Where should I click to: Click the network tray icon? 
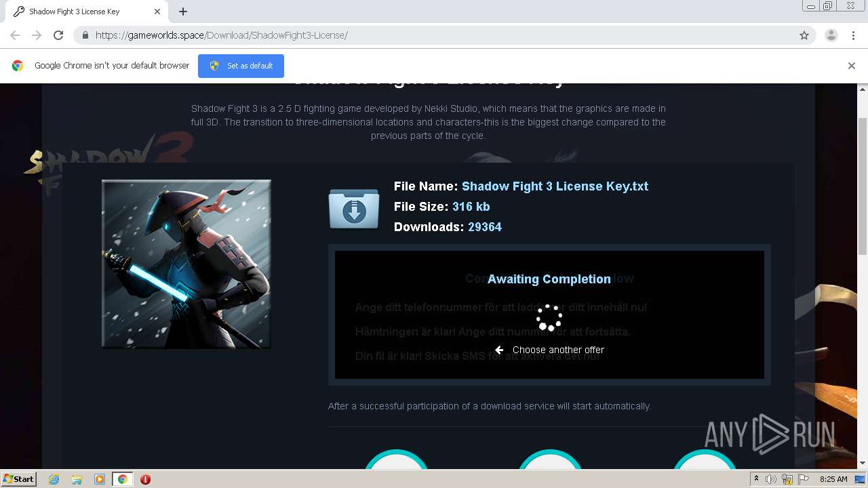click(x=787, y=479)
